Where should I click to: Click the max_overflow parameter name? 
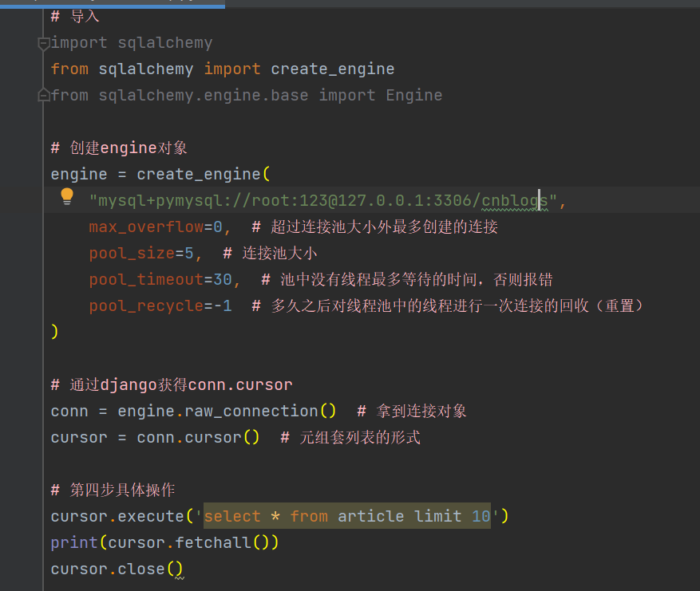point(146,227)
